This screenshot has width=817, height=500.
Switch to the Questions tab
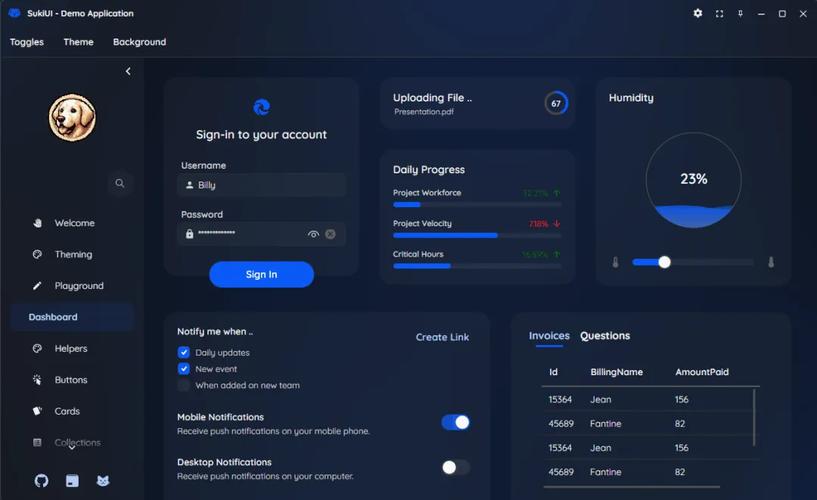coord(605,336)
